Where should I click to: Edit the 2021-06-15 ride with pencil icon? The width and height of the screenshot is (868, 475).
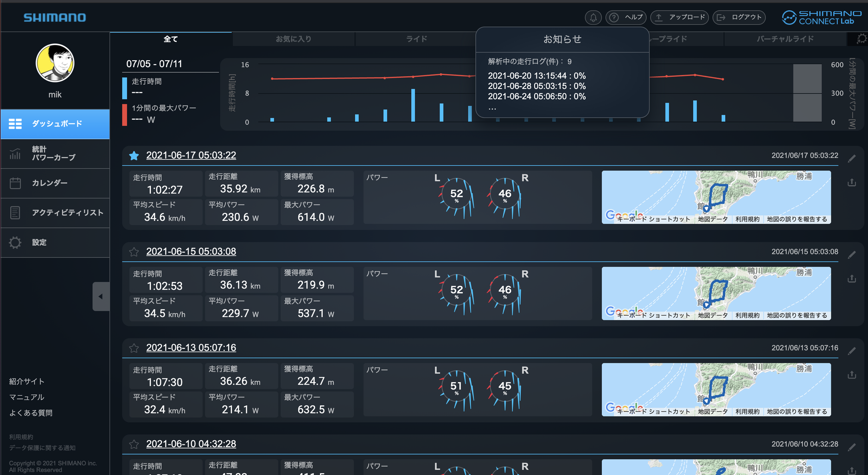tap(852, 255)
